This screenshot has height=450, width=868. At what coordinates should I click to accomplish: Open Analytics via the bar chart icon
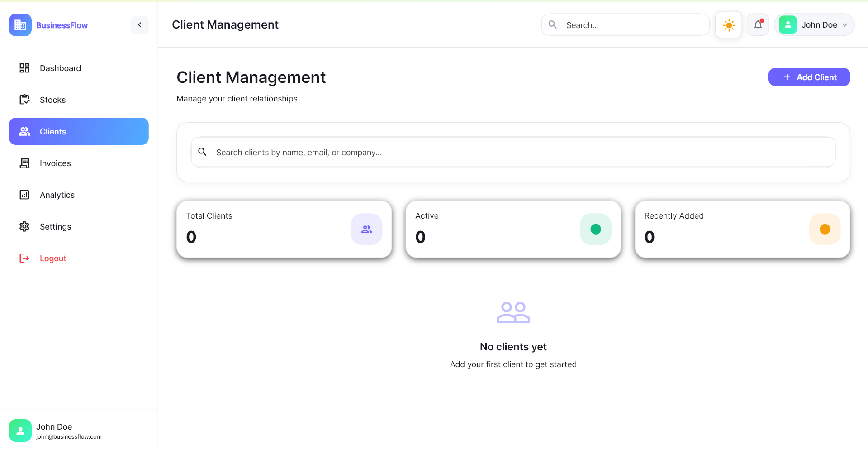click(x=24, y=195)
